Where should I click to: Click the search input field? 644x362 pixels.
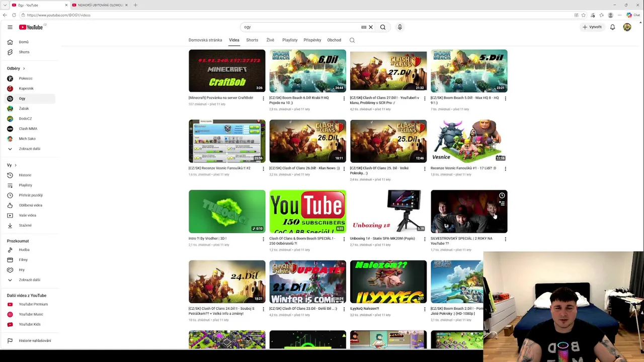301,27
